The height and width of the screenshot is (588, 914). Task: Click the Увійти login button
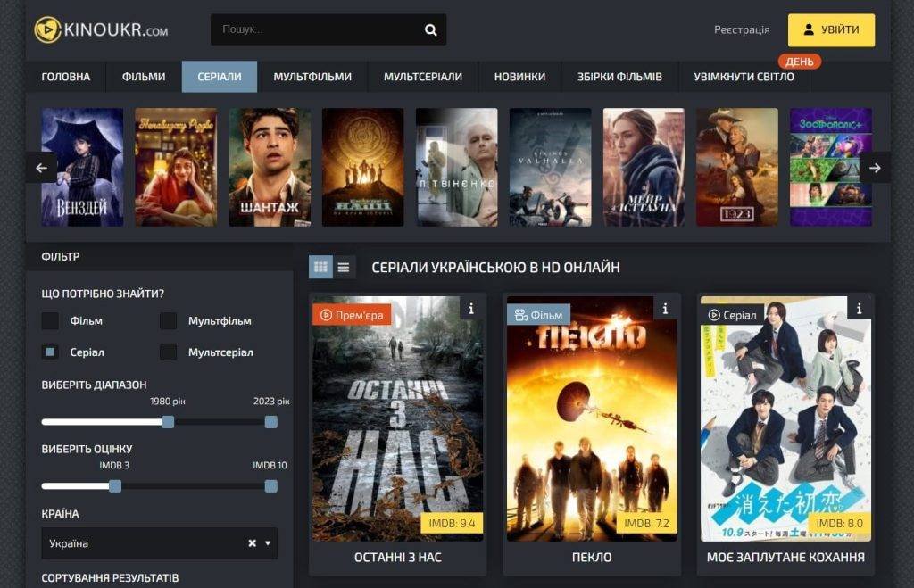[x=831, y=29]
